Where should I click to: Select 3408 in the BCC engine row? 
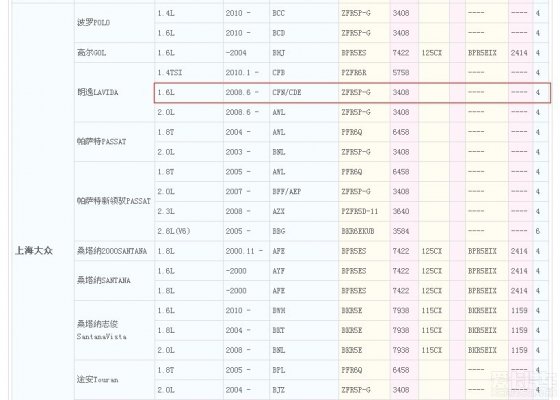tap(401, 13)
